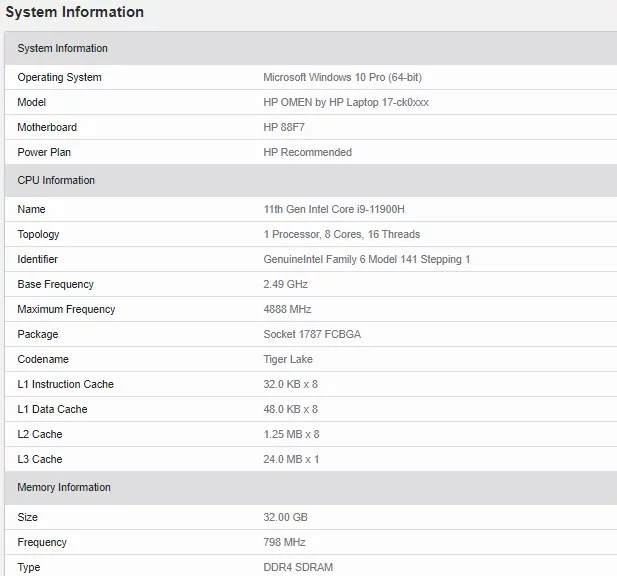The width and height of the screenshot is (617, 576).
Task: Click the System Information table section header
Action: click(63, 48)
